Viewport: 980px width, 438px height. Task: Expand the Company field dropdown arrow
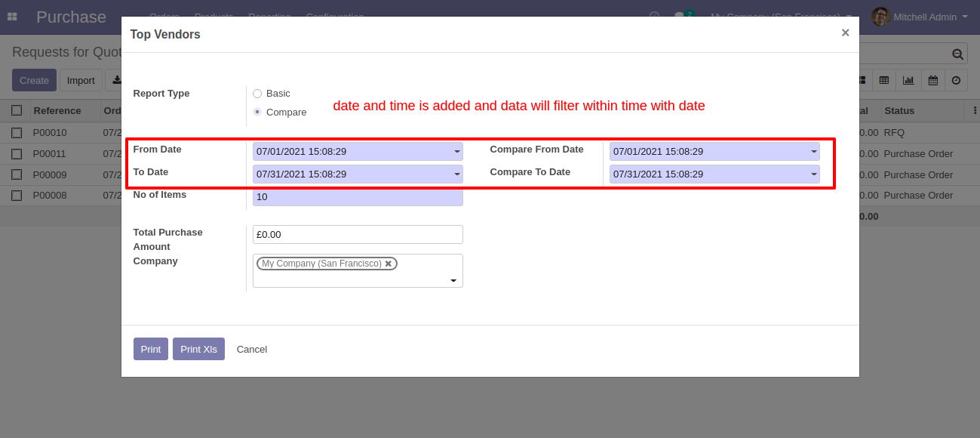453,280
